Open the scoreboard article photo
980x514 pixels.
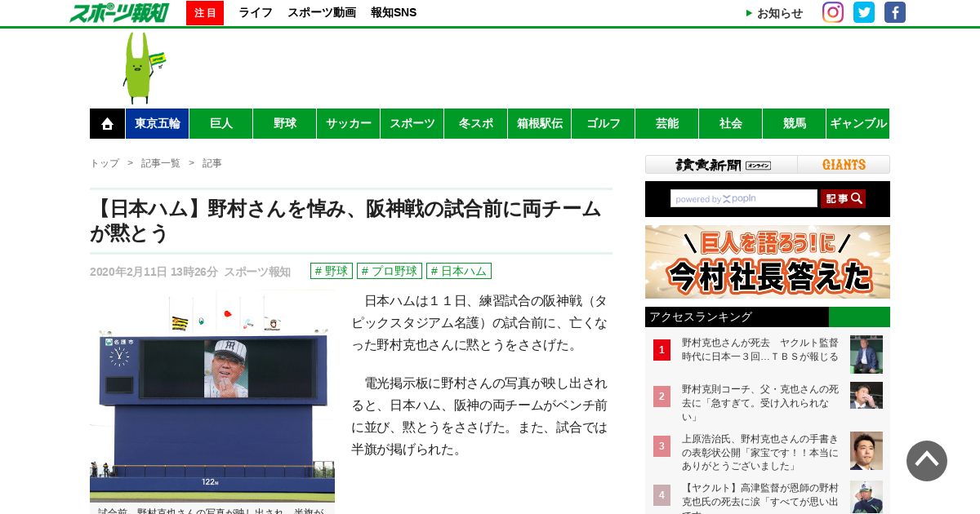click(x=212, y=396)
